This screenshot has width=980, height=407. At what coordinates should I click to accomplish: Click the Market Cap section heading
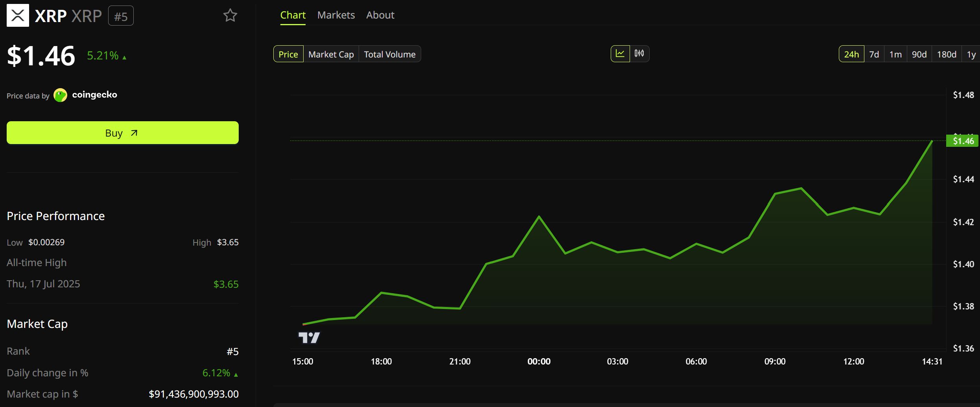37,324
